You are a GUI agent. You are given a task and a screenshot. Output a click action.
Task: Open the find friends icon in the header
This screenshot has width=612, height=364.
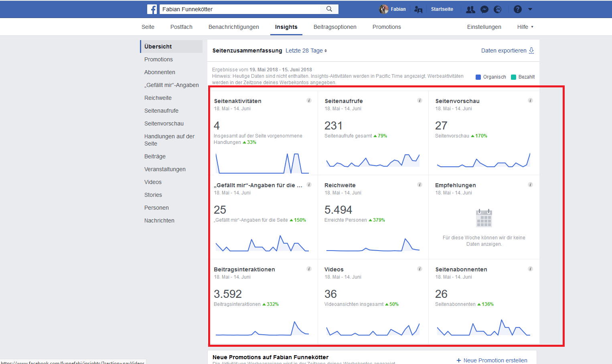[418, 9]
